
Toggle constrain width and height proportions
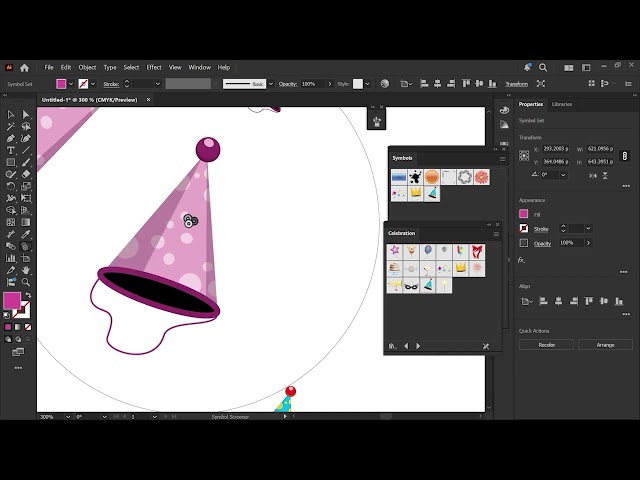[x=624, y=156]
